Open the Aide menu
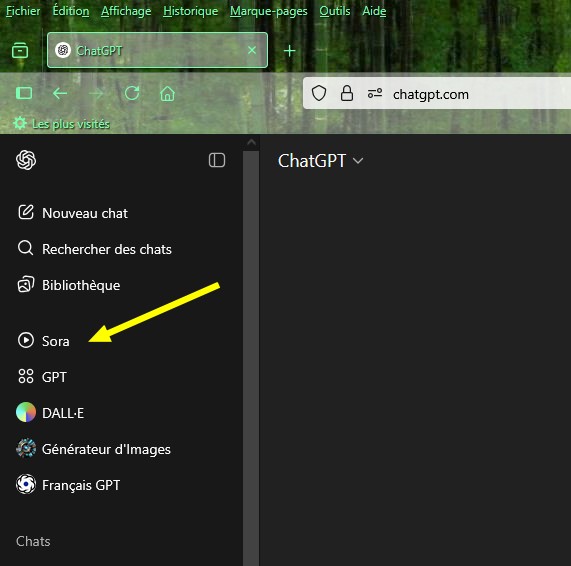 pos(374,11)
